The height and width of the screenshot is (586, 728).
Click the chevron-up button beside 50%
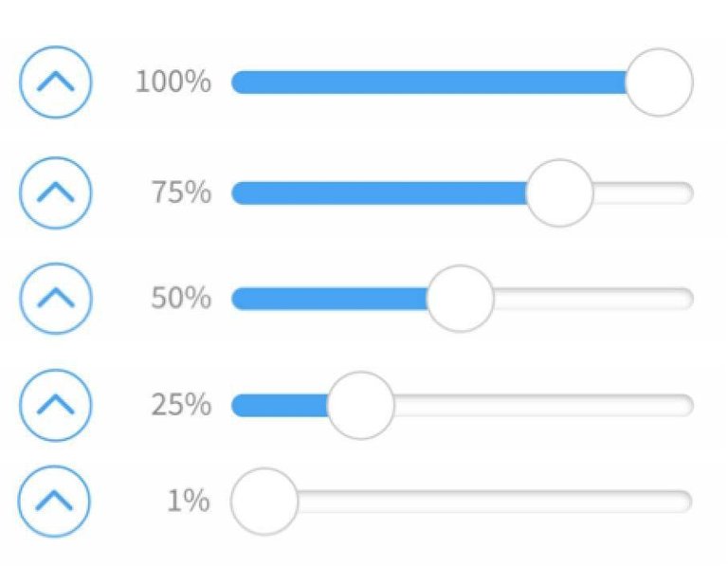pyautogui.click(x=55, y=299)
